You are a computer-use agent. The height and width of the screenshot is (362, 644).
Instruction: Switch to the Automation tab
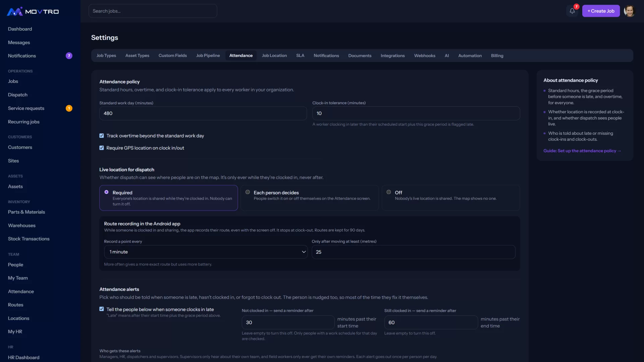click(x=470, y=56)
